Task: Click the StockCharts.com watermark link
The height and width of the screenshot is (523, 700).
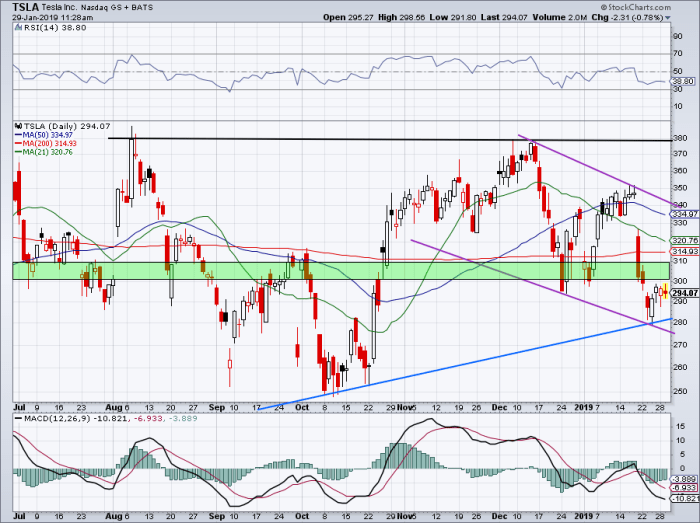Action: pyautogui.click(x=636, y=7)
